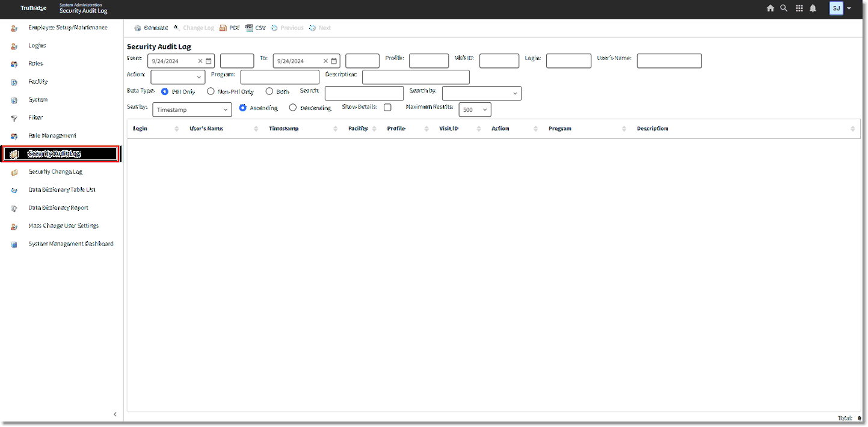Open the apps grid icon
This screenshot has width=868, height=427.
[x=799, y=8]
